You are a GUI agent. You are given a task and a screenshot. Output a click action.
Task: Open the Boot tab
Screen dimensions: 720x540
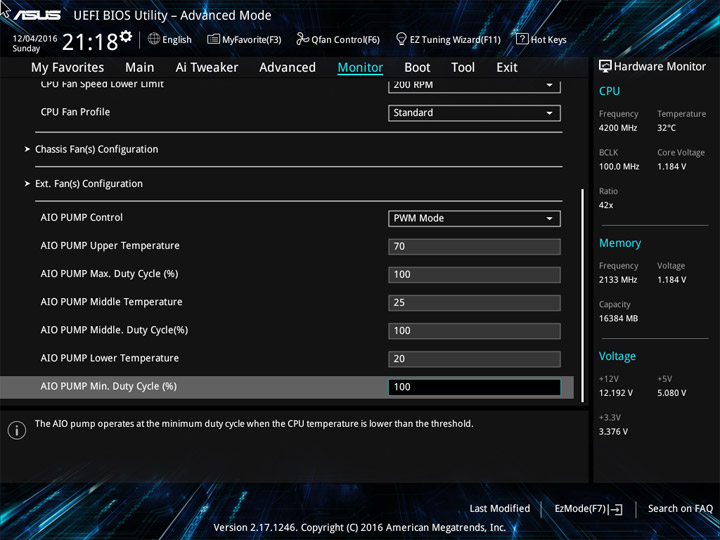[x=417, y=68]
